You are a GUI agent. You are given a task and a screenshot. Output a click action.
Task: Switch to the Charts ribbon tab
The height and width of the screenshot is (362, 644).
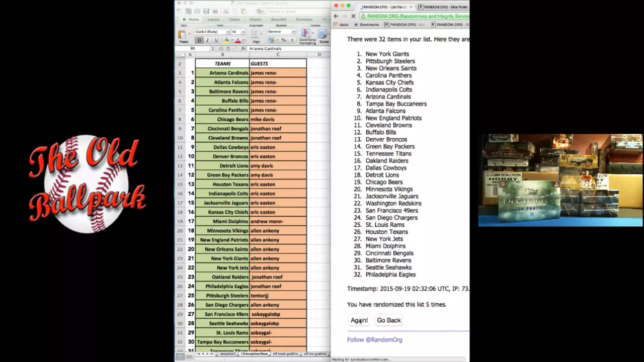[x=255, y=19]
